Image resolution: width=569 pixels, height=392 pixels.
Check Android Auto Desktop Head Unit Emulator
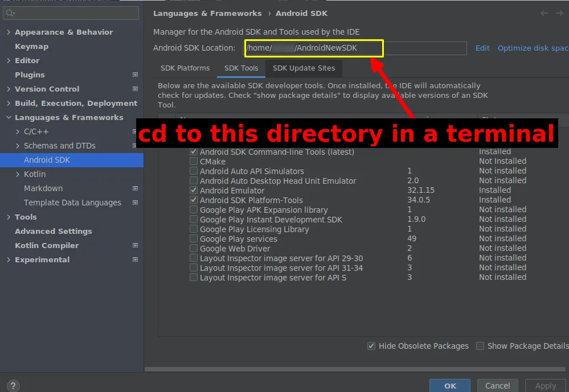[194, 180]
